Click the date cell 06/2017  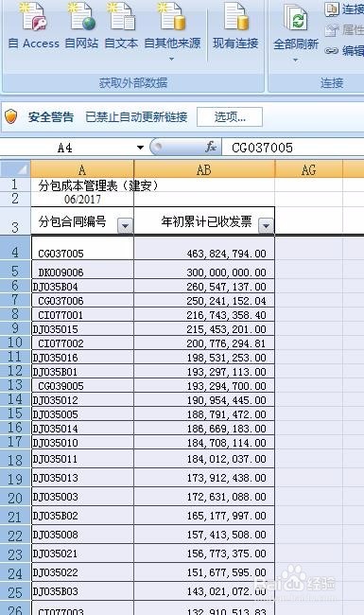click(x=82, y=200)
